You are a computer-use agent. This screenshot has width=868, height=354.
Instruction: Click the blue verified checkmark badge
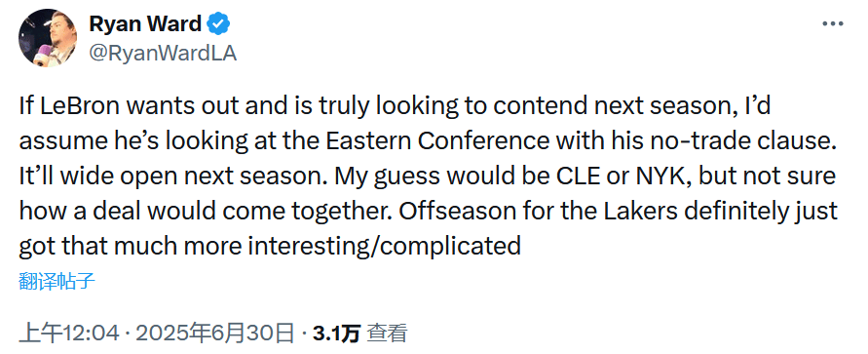[x=218, y=24]
